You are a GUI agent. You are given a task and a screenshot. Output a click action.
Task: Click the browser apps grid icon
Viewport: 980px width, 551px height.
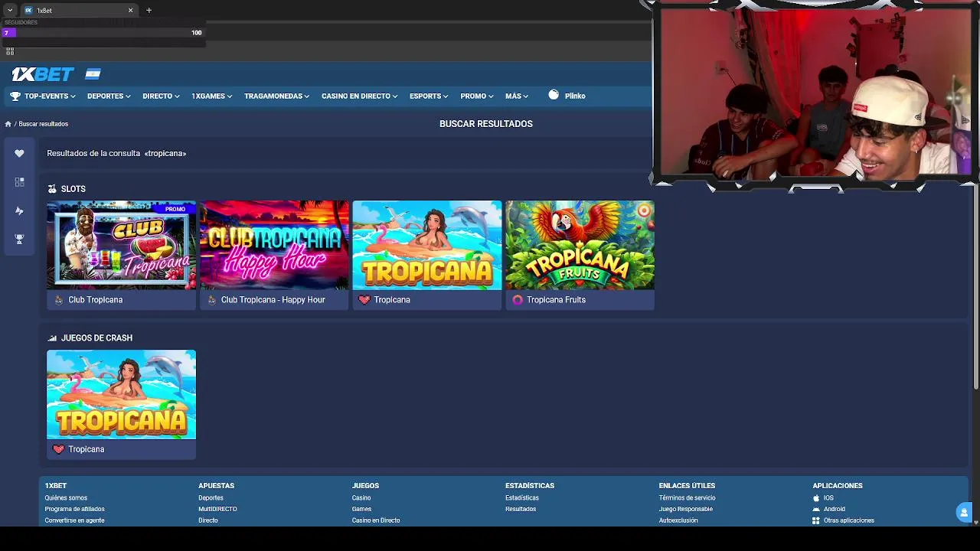tap(10, 51)
